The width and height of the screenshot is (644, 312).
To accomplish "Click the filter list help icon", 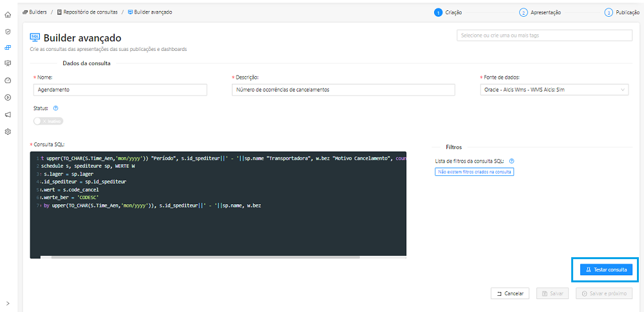I will (x=511, y=161).
